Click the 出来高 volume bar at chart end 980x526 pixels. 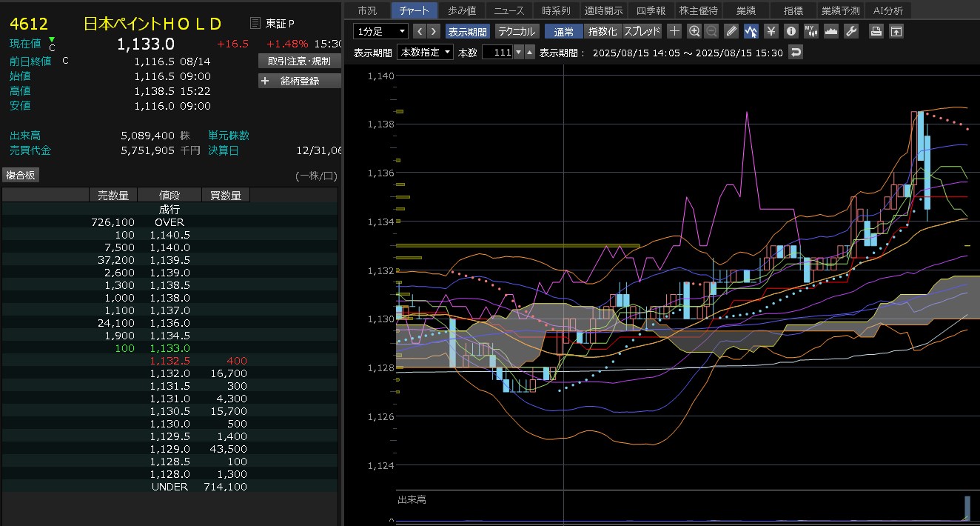coord(966,508)
